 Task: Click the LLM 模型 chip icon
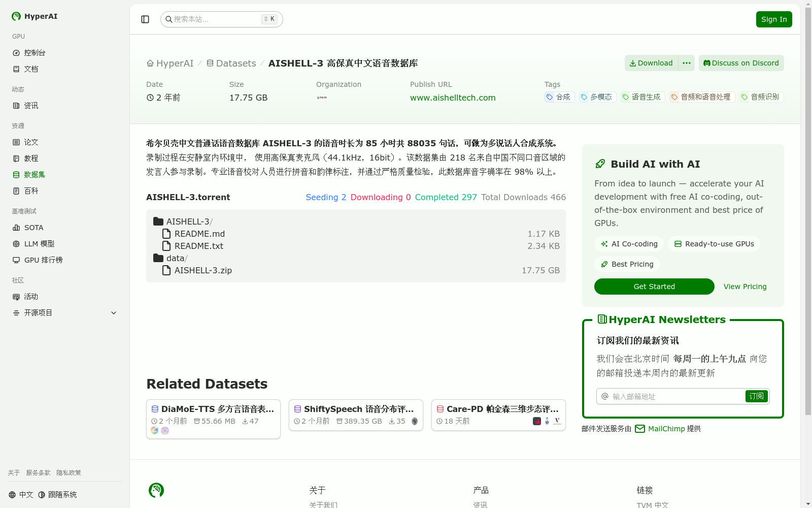(x=16, y=244)
